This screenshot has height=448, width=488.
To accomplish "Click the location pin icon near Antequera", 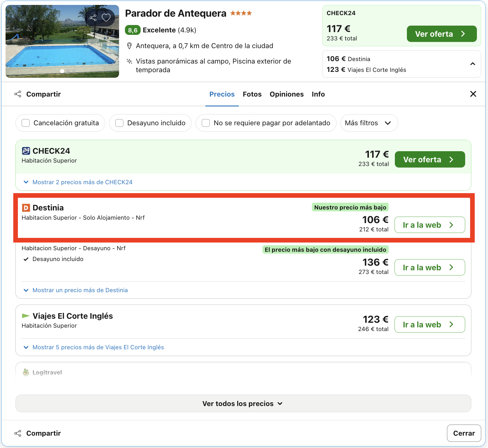I will tap(130, 46).
